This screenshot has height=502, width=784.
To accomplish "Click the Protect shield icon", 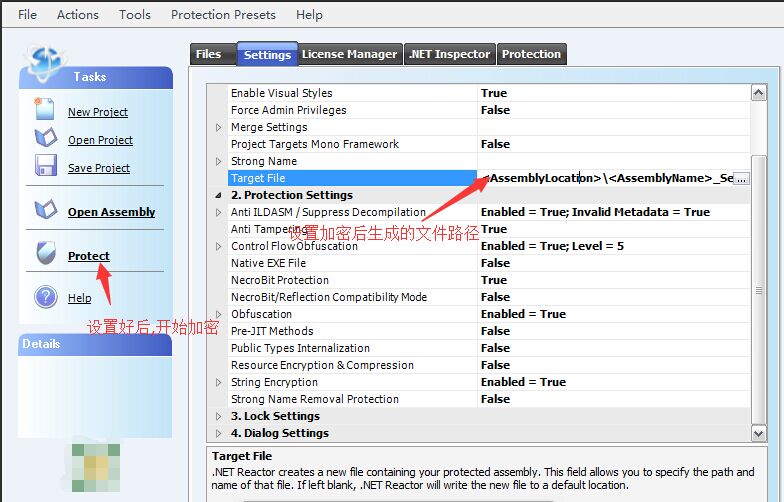I will coord(46,253).
